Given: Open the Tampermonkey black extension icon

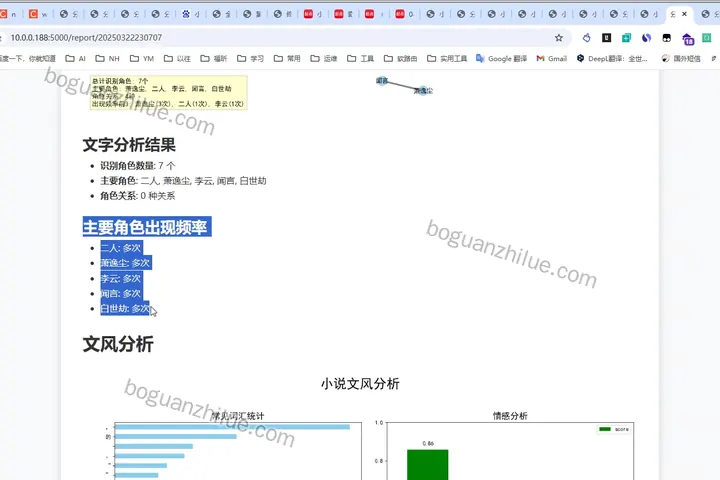Looking at the screenshot, I should (666, 38).
